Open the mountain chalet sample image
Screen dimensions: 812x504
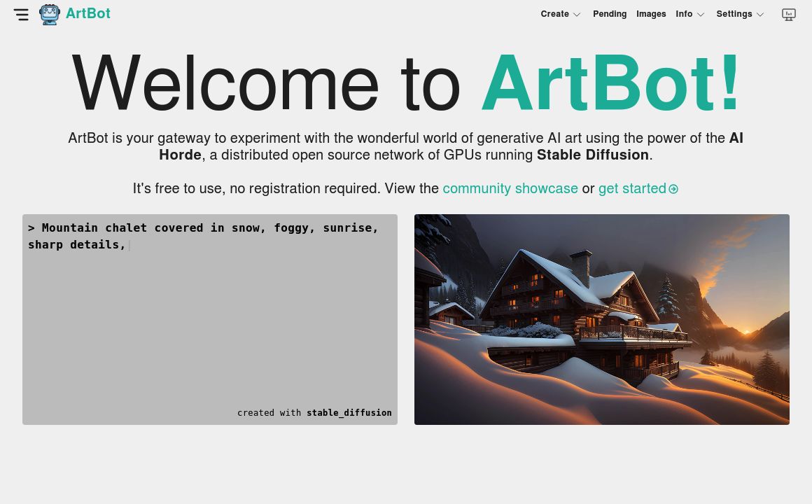coord(602,319)
